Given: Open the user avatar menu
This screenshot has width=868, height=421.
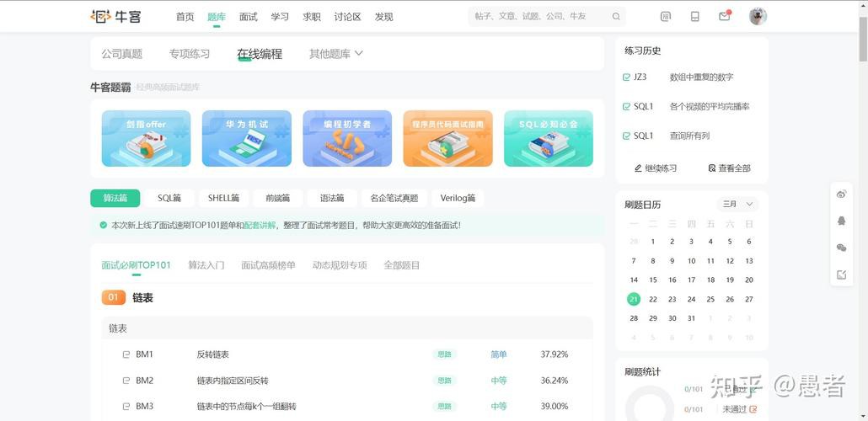Looking at the screenshot, I should pos(758,17).
